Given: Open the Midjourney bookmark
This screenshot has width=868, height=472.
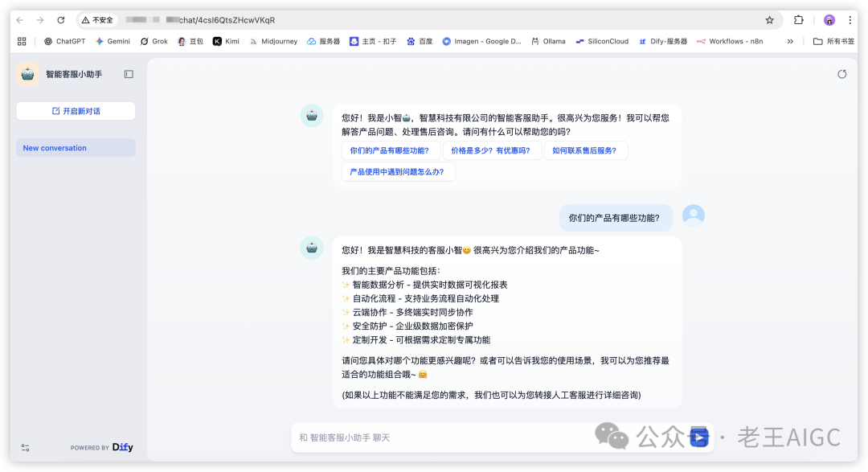Looking at the screenshot, I should point(273,41).
